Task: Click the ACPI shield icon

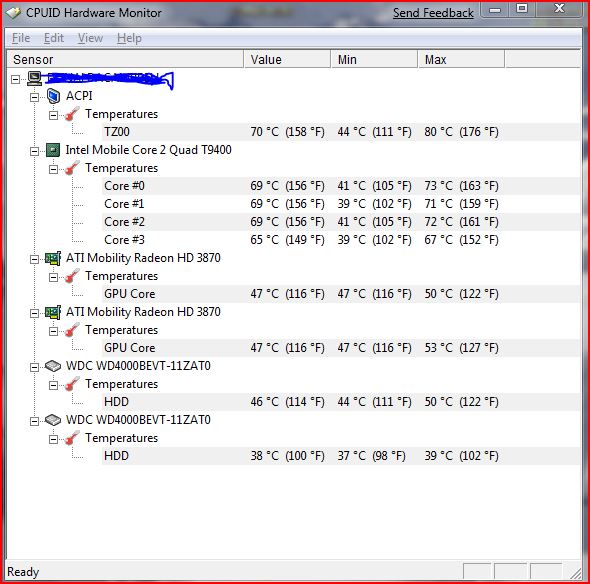Action: click(x=53, y=96)
